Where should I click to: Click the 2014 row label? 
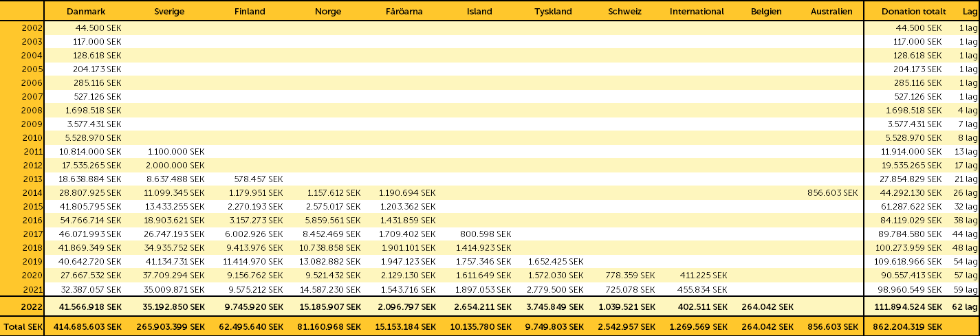tap(32, 193)
